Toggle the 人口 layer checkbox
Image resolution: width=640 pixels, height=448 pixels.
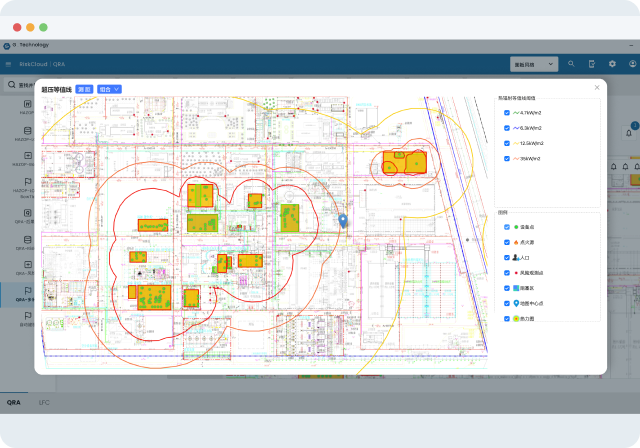(x=507, y=258)
